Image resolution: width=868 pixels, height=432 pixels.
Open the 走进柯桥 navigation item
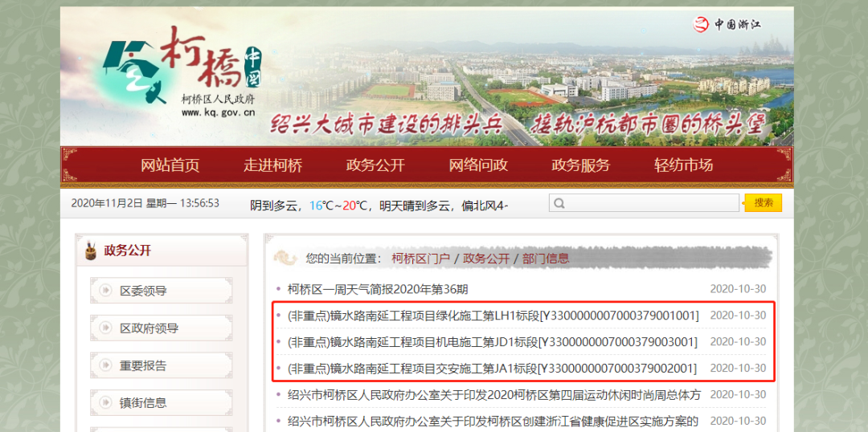coord(273,165)
